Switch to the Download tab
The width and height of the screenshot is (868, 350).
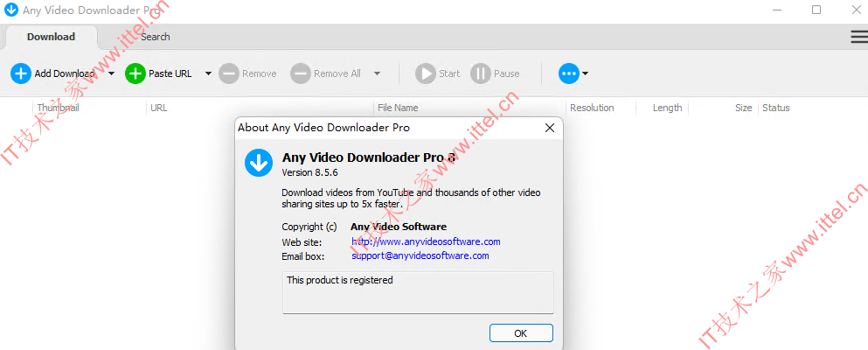[x=51, y=37]
